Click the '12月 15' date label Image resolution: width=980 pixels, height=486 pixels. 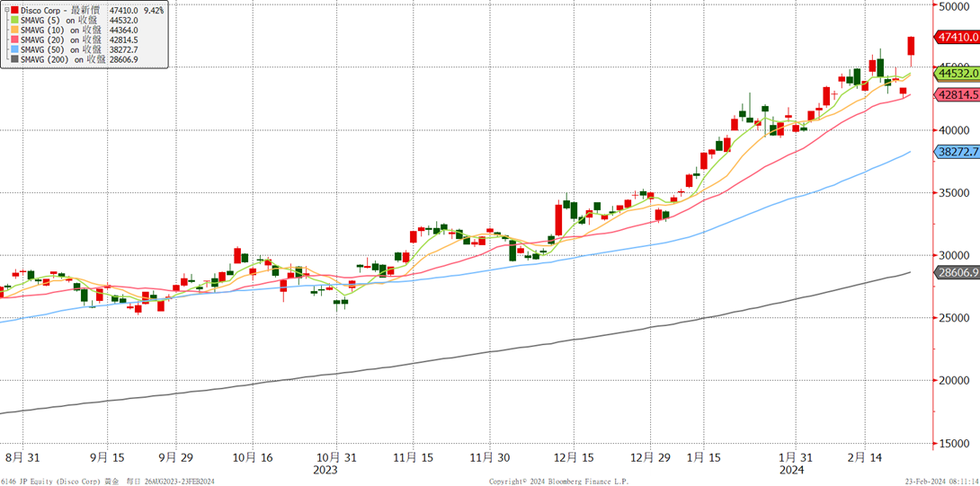[573, 458]
